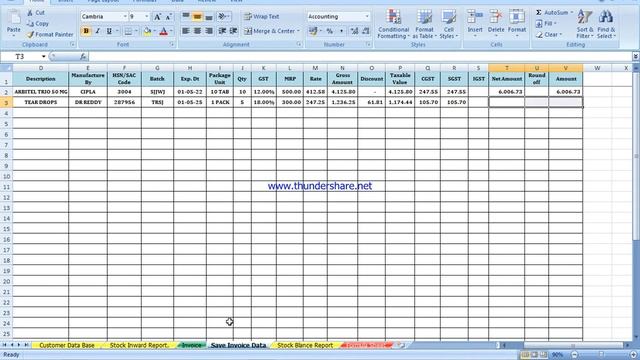Copy the selected cells
Image resolution: width=640 pixels, height=360 pixels.
(38, 24)
